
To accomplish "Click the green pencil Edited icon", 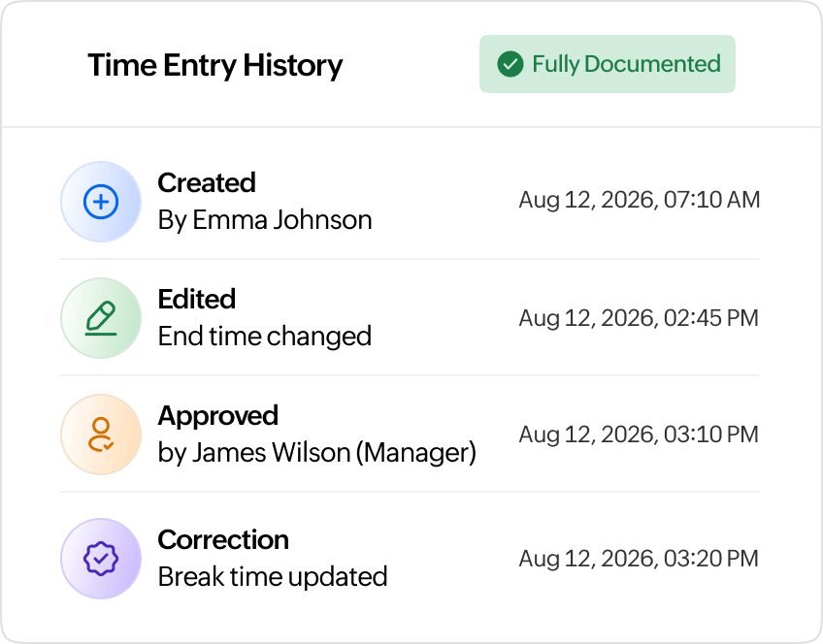I will point(101,318).
